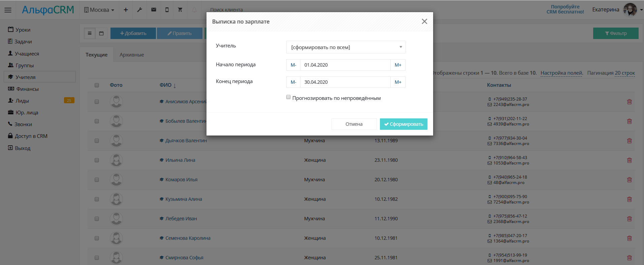The height and width of the screenshot is (265, 644).
Task: Click the АльфаCRM logo
Action: 48,10
